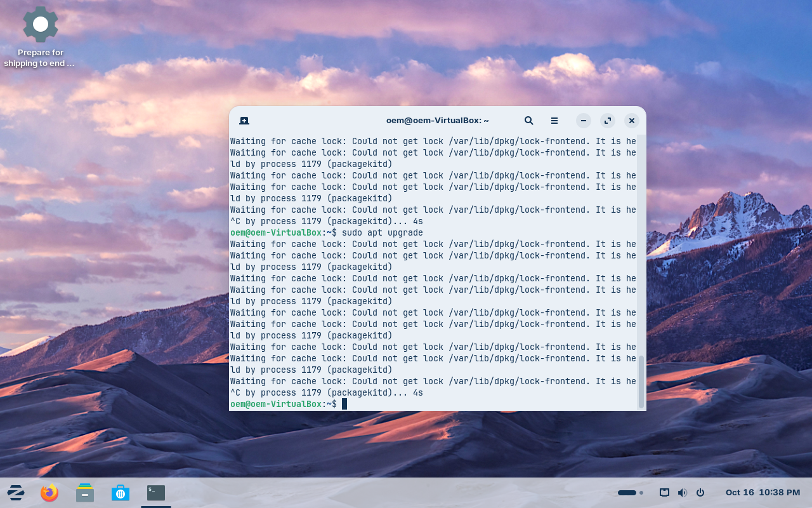Open the network status icon
The image size is (812, 508).
click(x=665, y=493)
